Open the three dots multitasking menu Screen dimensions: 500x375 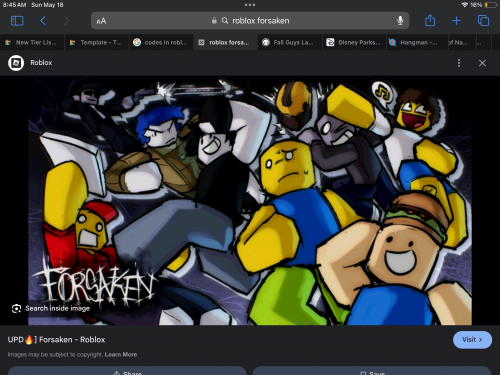click(250, 5)
